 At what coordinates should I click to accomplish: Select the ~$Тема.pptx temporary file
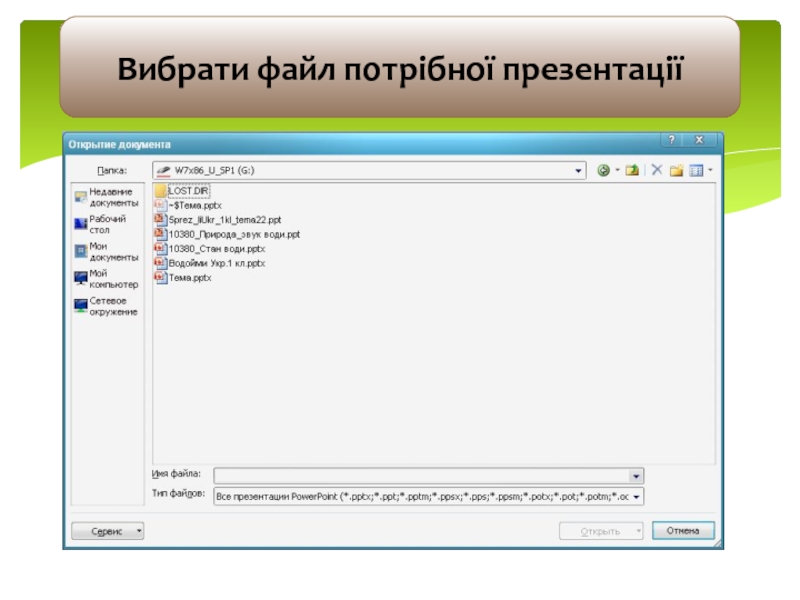tap(188, 205)
